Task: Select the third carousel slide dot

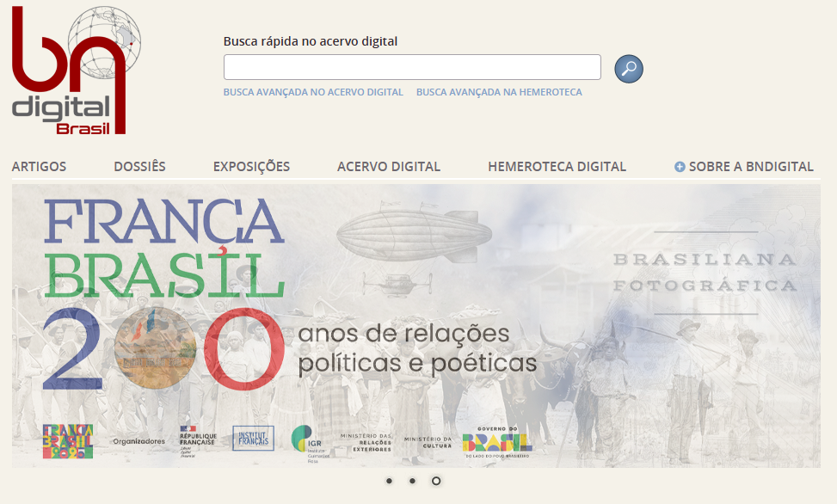Action: tap(436, 481)
